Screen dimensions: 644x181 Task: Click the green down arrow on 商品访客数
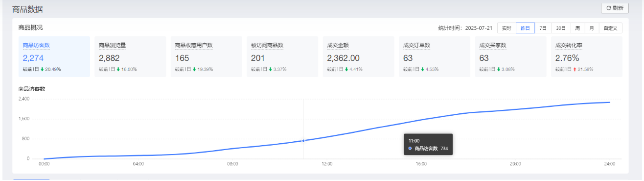(42, 70)
